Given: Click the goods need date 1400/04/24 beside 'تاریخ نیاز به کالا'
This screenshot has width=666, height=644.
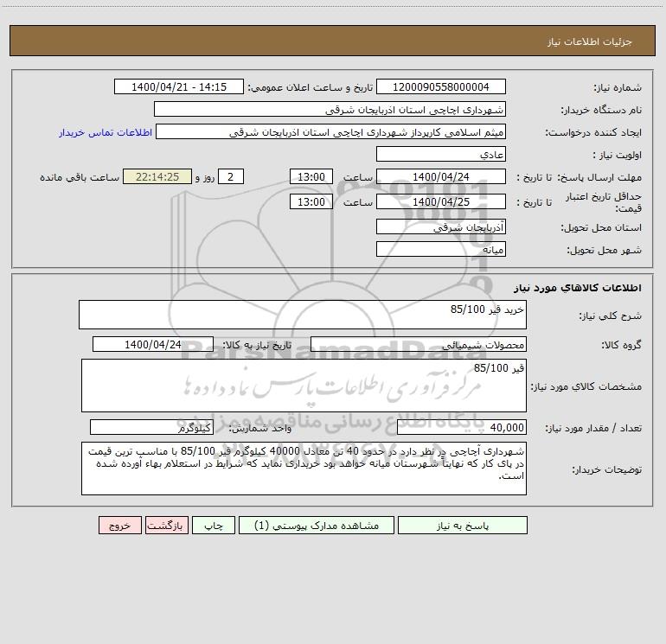Looking at the screenshot, I should [x=153, y=344].
